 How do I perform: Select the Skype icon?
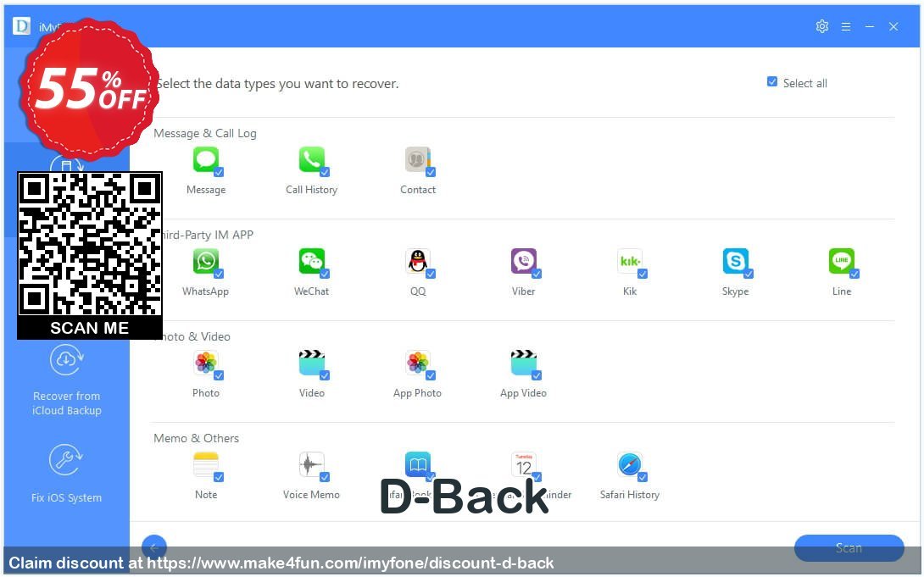pos(736,261)
